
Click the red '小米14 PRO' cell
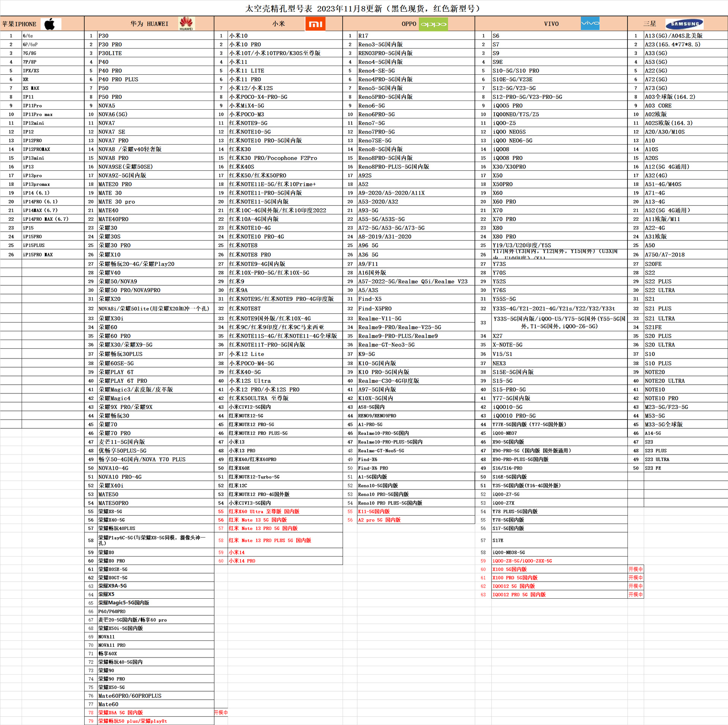coord(285,560)
